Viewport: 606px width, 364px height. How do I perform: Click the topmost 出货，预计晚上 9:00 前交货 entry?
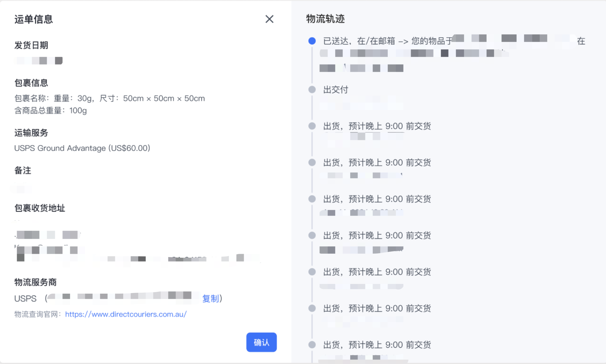click(x=377, y=126)
